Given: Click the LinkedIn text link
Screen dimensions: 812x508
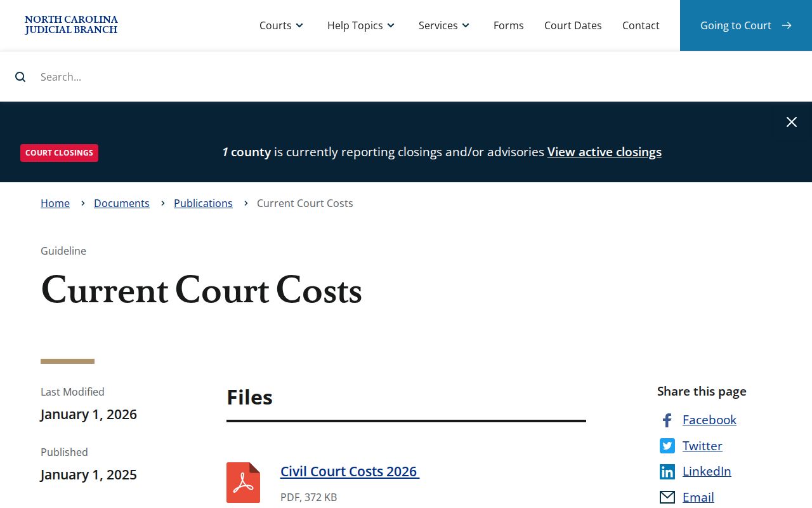Looking at the screenshot, I should pyautogui.click(x=707, y=471).
